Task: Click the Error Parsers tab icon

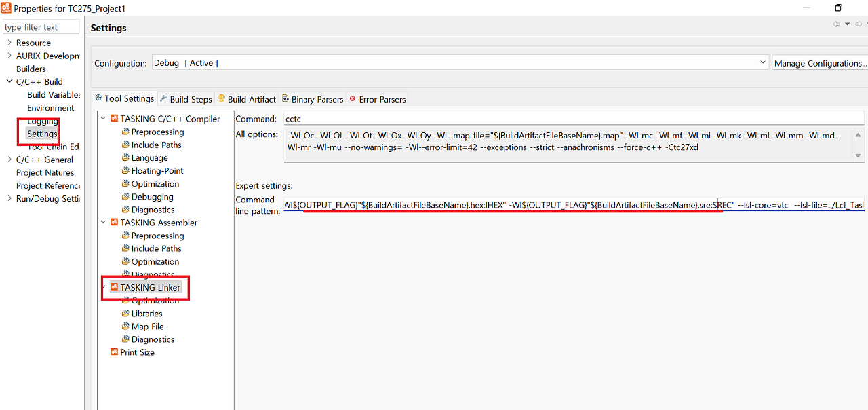Action: [353, 99]
